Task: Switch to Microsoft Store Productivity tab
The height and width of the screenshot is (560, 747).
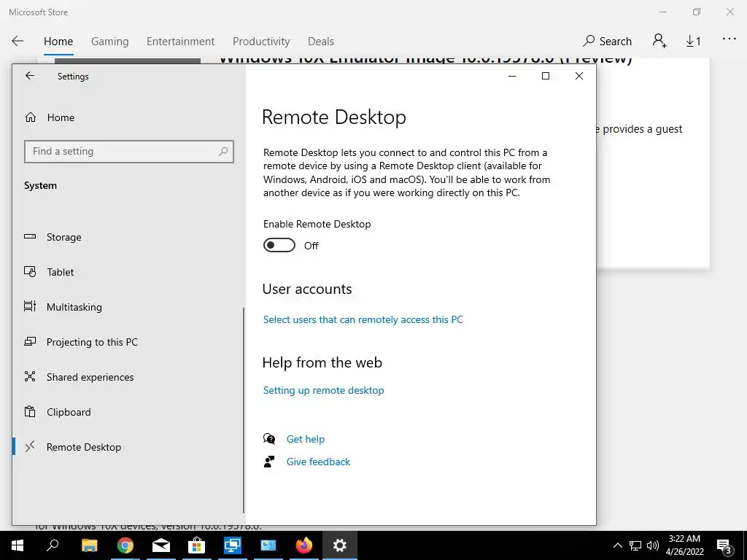Action: click(x=261, y=42)
